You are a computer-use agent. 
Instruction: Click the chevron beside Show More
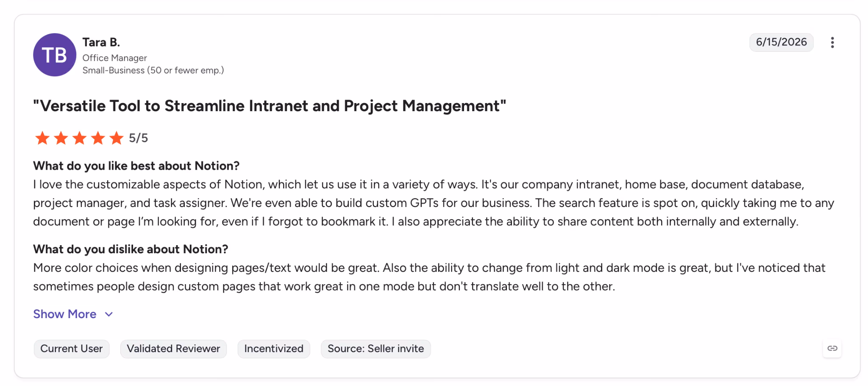tap(109, 314)
